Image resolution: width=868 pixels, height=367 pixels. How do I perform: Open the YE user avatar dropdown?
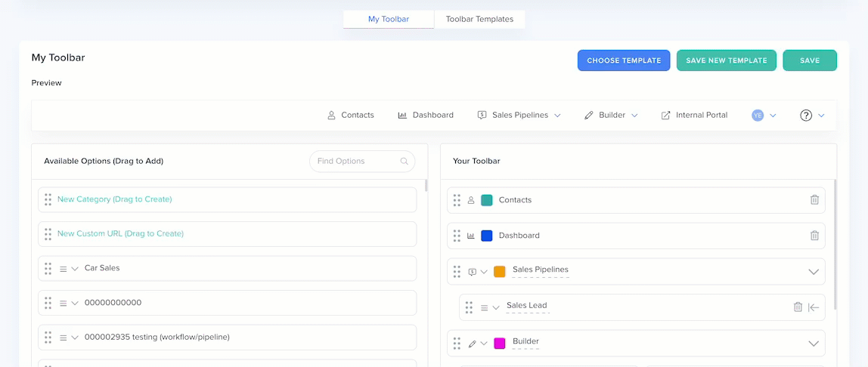pos(764,116)
